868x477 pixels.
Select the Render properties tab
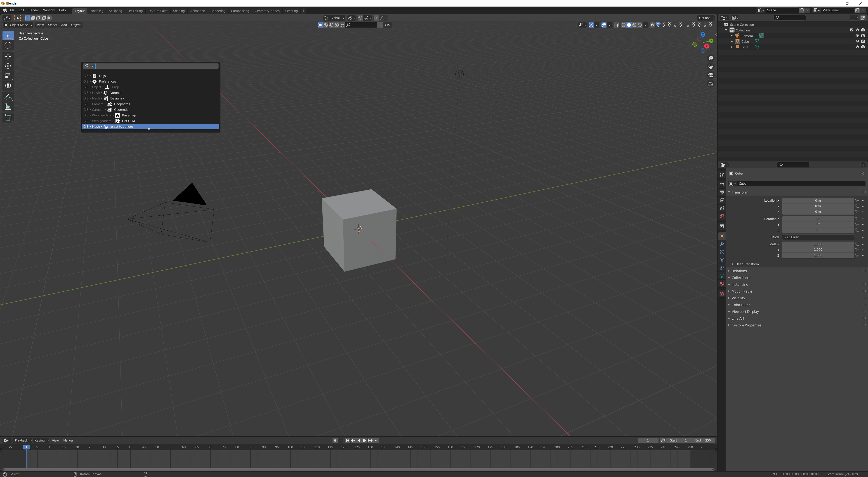click(722, 184)
